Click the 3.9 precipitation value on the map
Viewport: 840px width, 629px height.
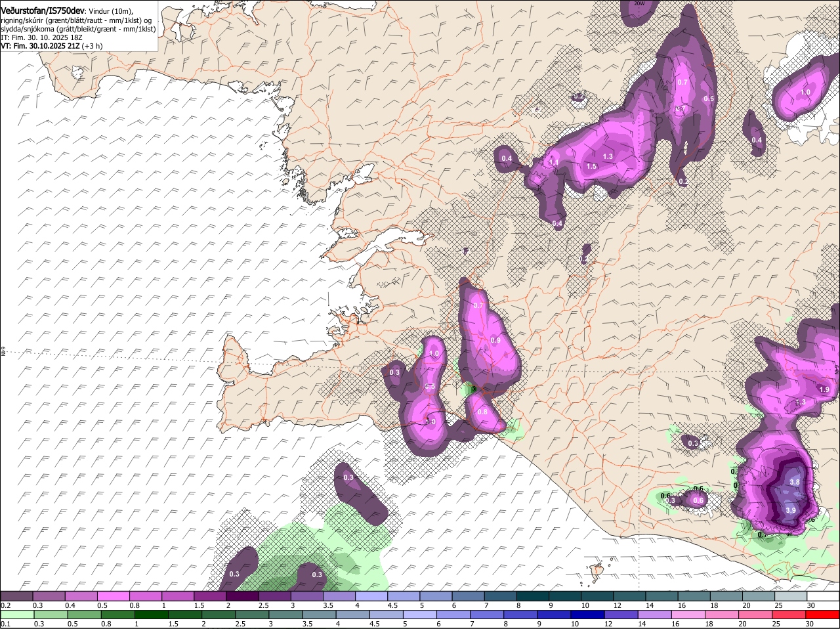pyautogui.click(x=791, y=510)
